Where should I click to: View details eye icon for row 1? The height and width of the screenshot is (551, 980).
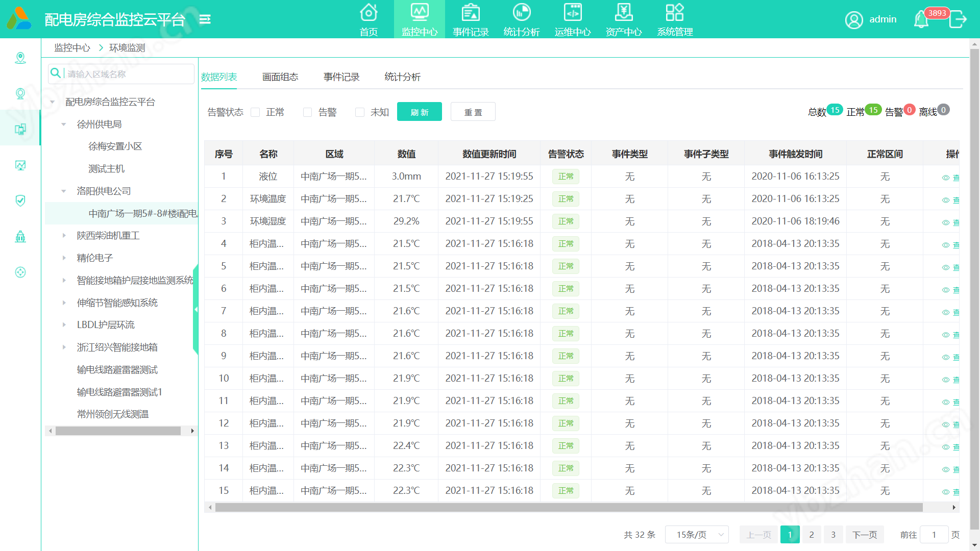pyautogui.click(x=945, y=178)
